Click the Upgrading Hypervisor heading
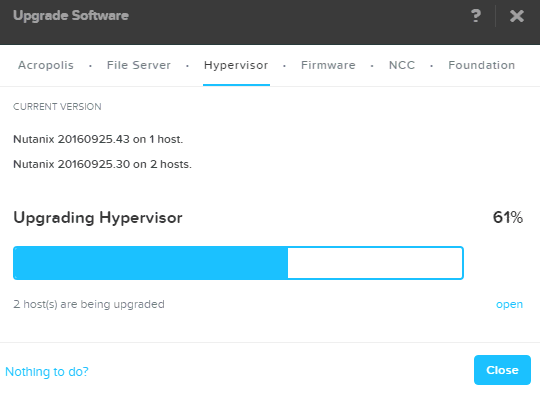540x395 pixels. (x=98, y=218)
